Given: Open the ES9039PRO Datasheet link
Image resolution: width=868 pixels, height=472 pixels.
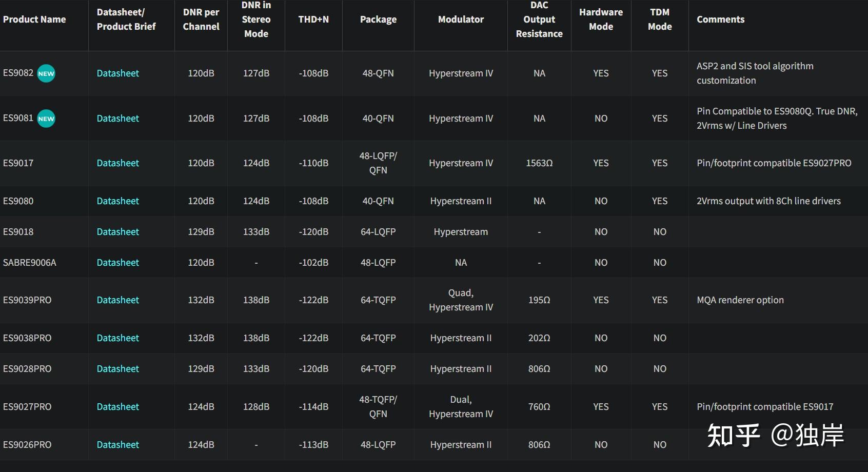Looking at the screenshot, I should pos(117,300).
